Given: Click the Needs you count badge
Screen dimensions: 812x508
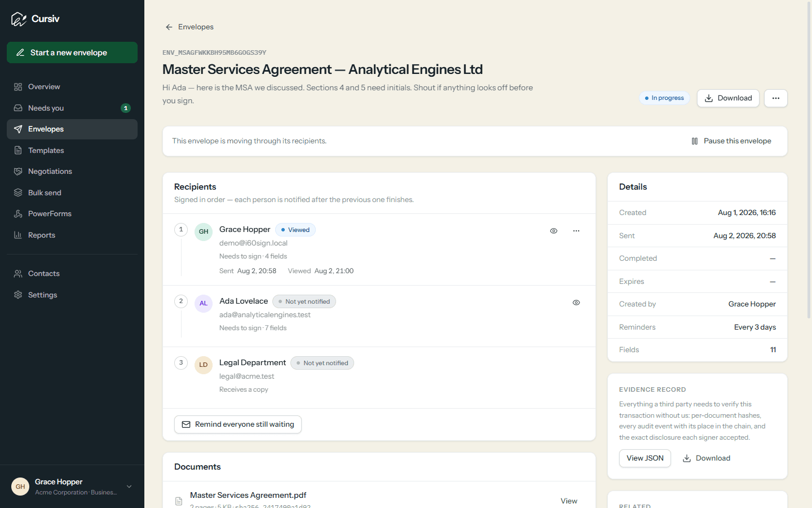Looking at the screenshot, I should tap(126, 108).
